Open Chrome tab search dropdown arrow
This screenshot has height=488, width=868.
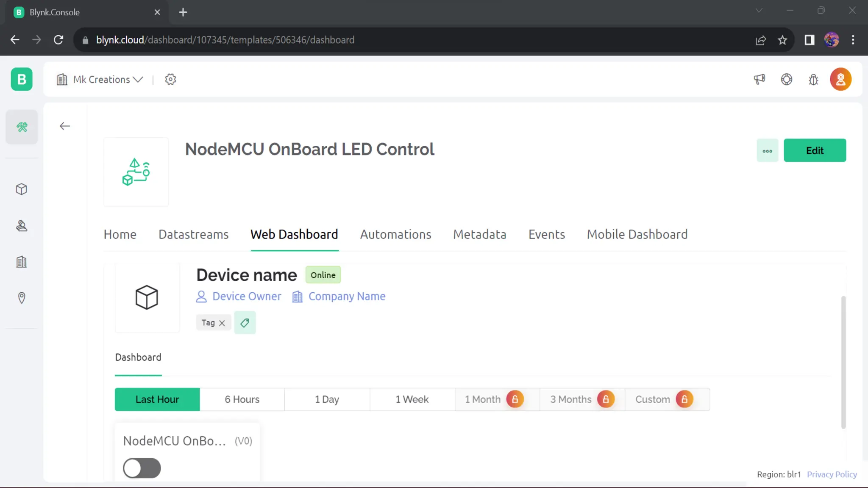pos(759,11)
